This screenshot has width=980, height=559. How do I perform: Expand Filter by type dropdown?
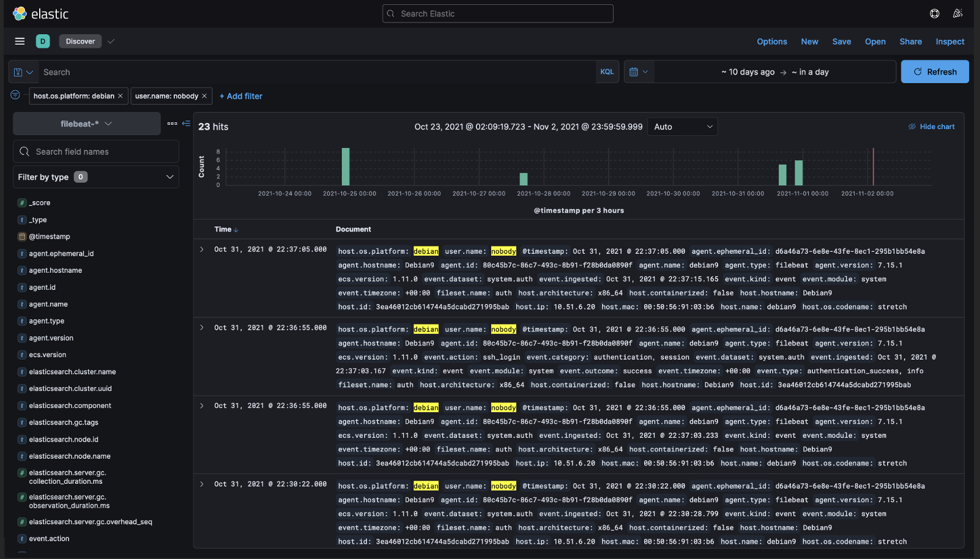coord(96,177)
